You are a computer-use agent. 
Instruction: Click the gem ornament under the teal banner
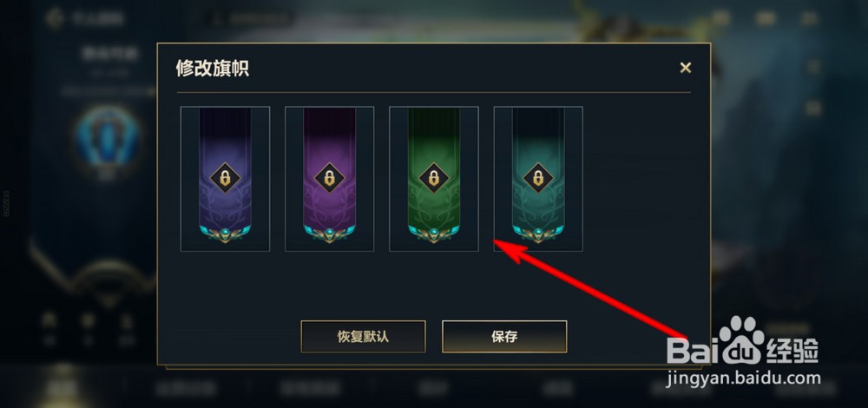[x=539, y=234]
